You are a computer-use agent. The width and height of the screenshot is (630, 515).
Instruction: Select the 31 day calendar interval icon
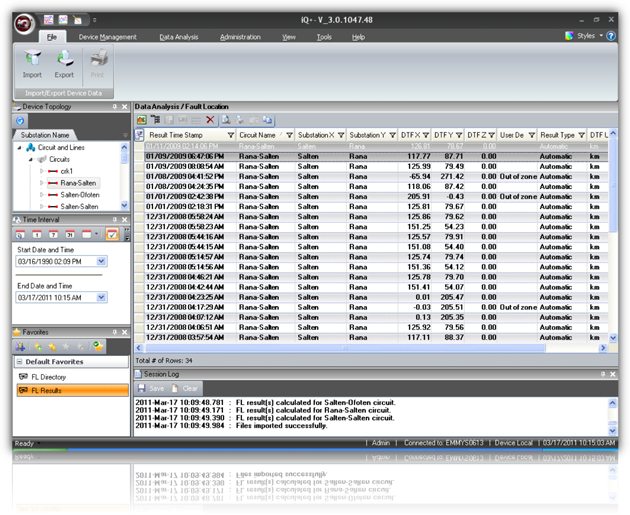pos(70,234)
